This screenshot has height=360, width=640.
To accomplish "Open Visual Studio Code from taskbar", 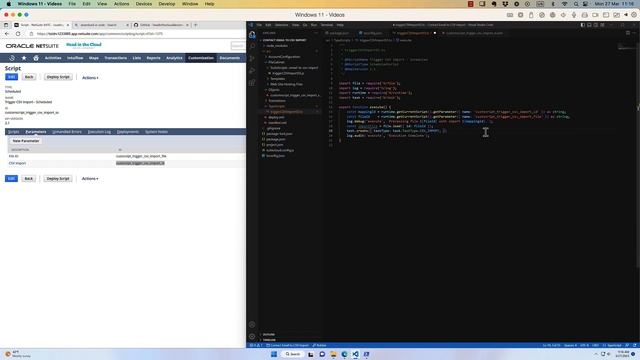I will [x=356, y=354].
